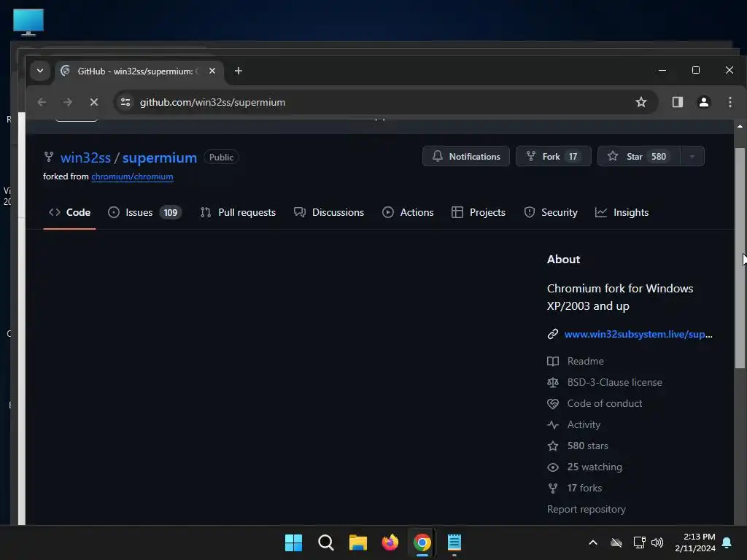Click the cloud sync tray icon

(616, 542)
